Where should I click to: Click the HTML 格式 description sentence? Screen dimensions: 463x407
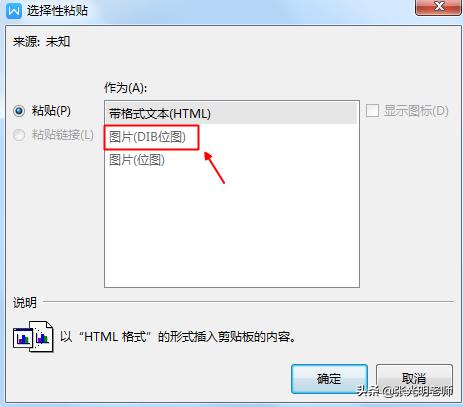click(178, 337)
